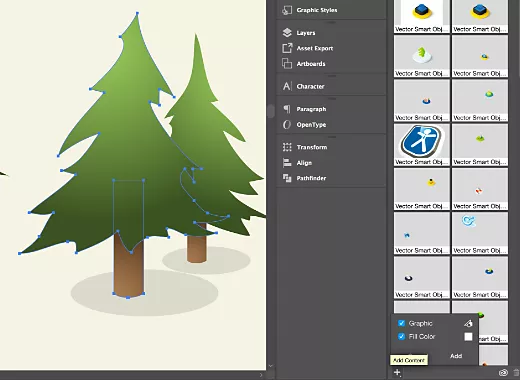
Task: Uncheck the Fill Color checkbox
Action: coord(401,336)
